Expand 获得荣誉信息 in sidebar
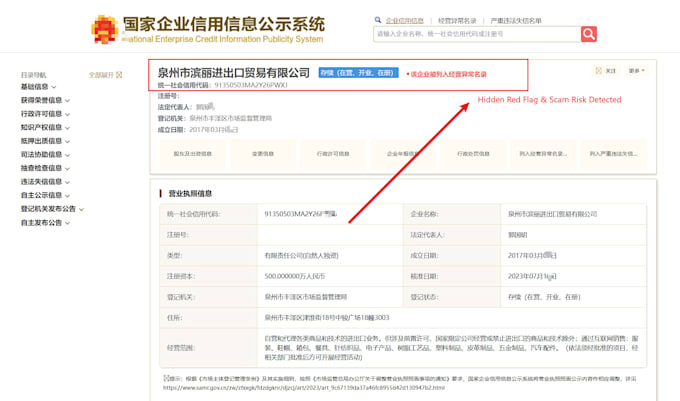680x401 pixels. (45, 100)
